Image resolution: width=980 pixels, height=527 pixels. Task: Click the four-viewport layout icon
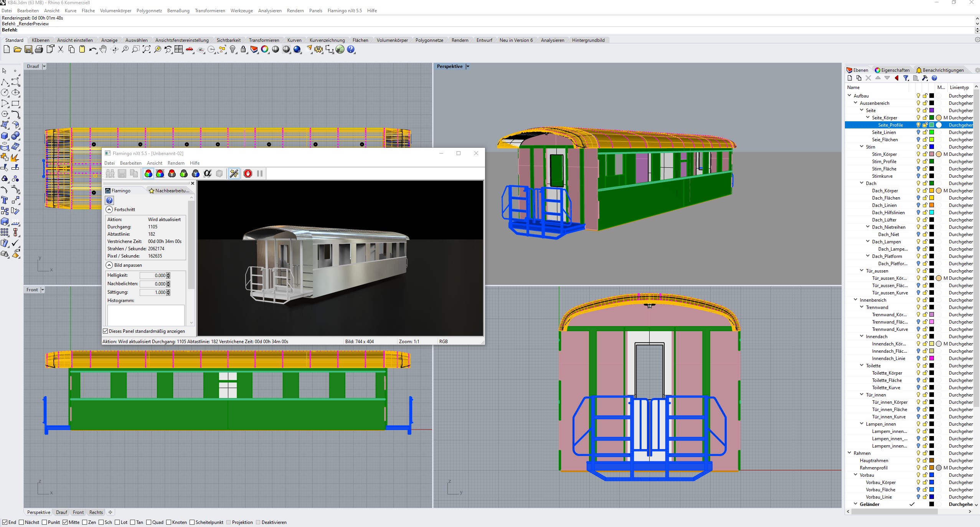click(179, 50)
